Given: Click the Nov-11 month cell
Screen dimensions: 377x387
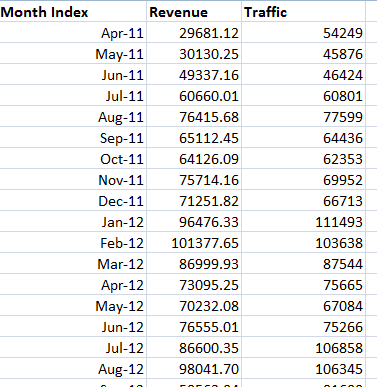Looking at the screenshot, I should pos(73,180).
